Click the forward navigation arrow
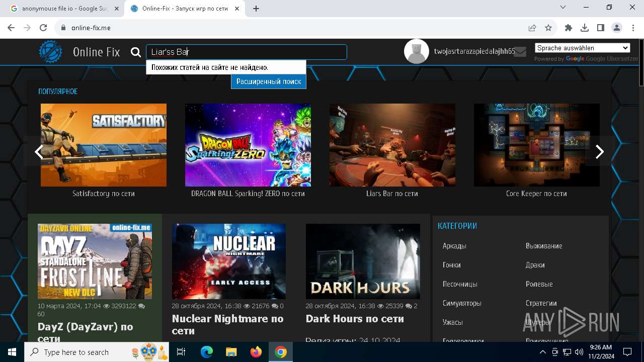Viewport: 644px width, 362px height. tap(27, 28)
